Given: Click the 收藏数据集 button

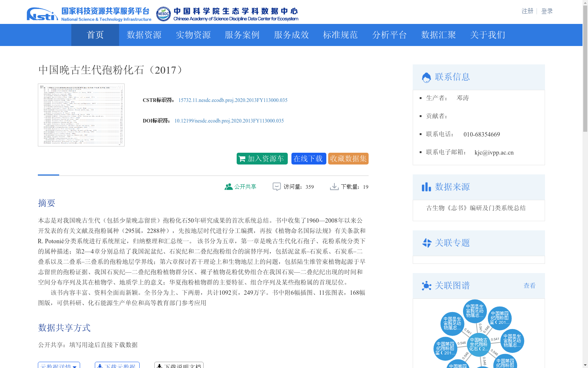Looking at the screenshot, I should point(348,159).
